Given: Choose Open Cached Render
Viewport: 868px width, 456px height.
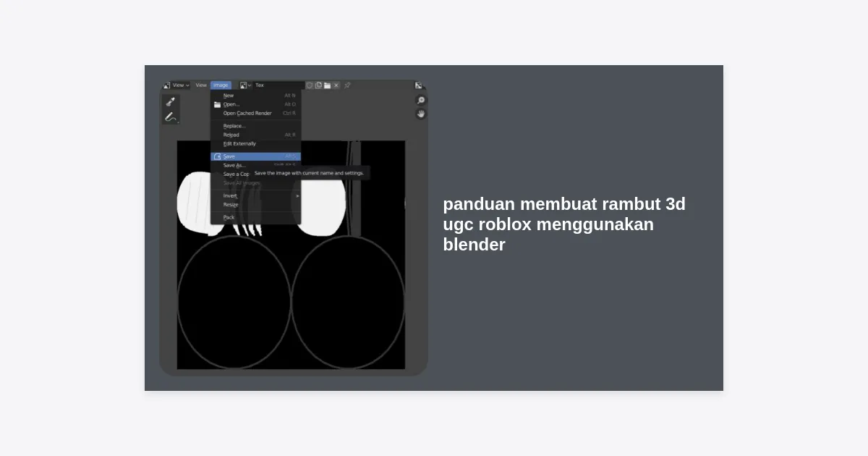Looking at the screenshot, I should pos(247,113).
